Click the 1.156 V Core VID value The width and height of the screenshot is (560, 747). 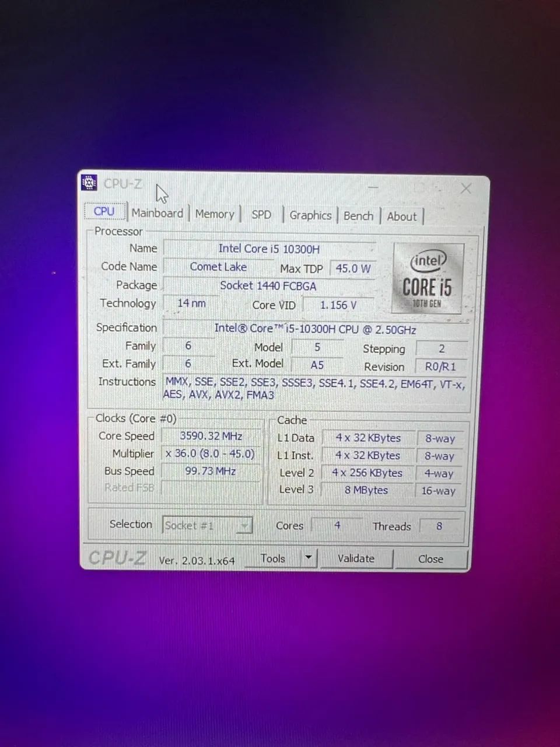point(338,305)
